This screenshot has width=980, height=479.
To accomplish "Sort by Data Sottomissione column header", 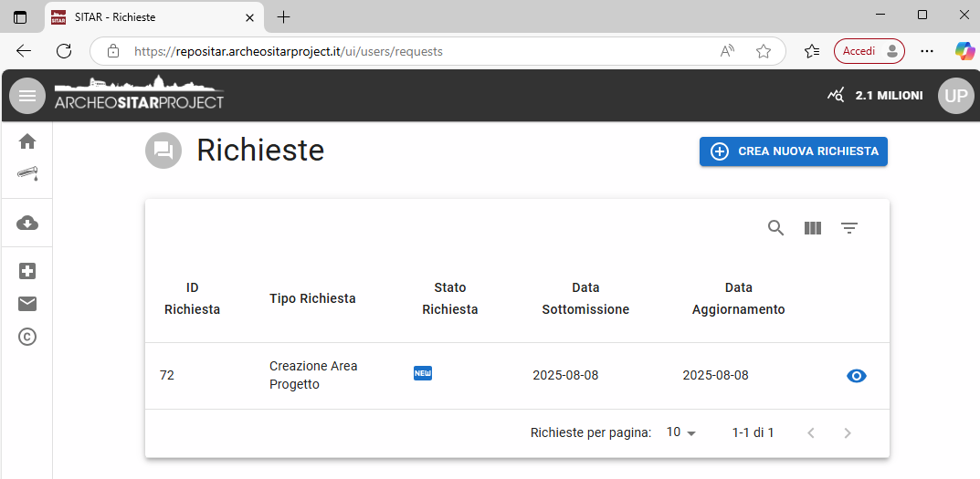I will click(x=585, y=298).
